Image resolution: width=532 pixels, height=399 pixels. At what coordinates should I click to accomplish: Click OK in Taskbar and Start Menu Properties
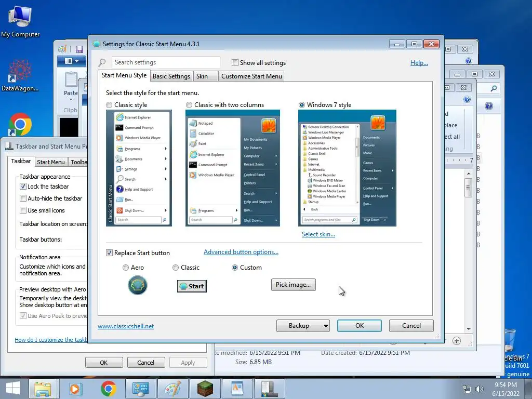(x=104, y=362)
